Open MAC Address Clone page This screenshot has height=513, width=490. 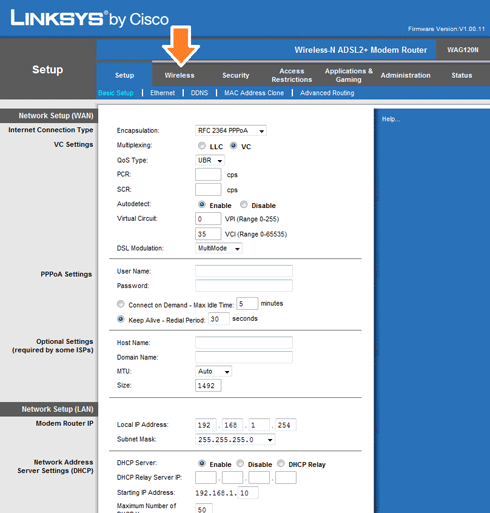pyautogui.click(x=254, y=93)
